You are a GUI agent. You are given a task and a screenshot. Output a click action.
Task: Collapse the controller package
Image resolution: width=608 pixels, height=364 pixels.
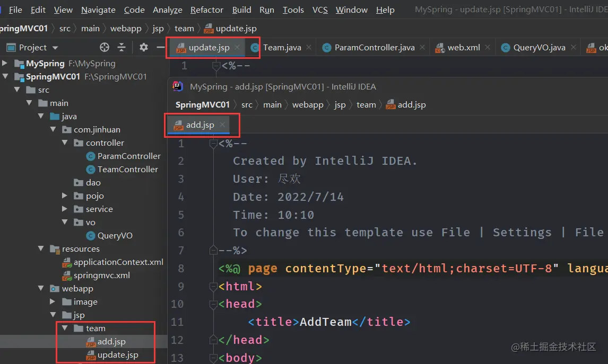(x=65, y=143)
